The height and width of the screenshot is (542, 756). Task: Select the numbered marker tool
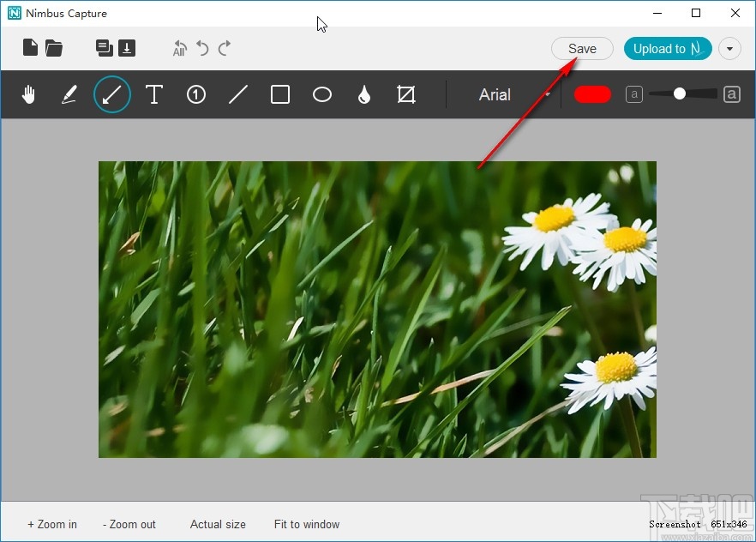point(196,95)
